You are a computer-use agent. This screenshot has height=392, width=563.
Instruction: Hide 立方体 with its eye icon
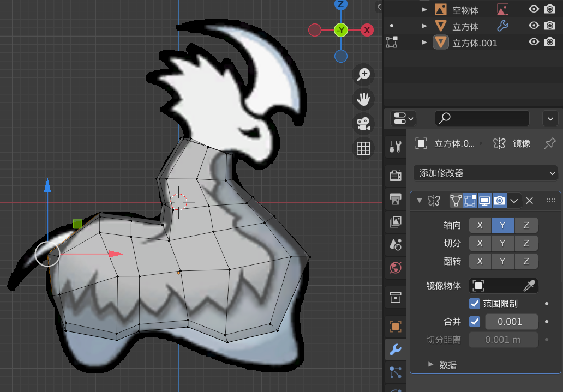click(534, 26)
